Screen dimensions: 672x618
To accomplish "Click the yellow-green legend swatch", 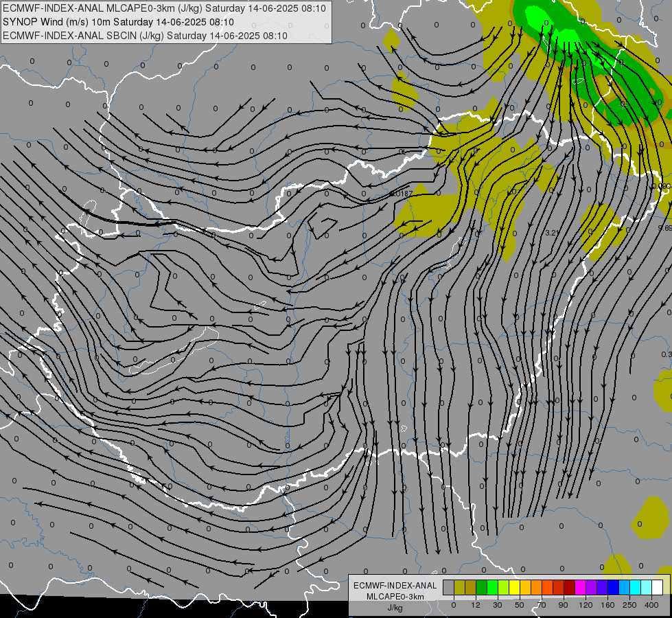I will point(504,587).
